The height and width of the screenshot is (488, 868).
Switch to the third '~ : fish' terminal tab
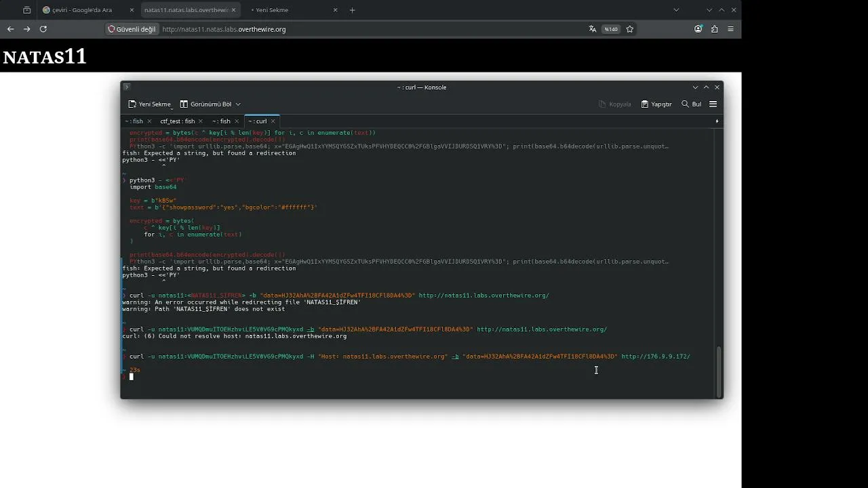pos(221,121)
